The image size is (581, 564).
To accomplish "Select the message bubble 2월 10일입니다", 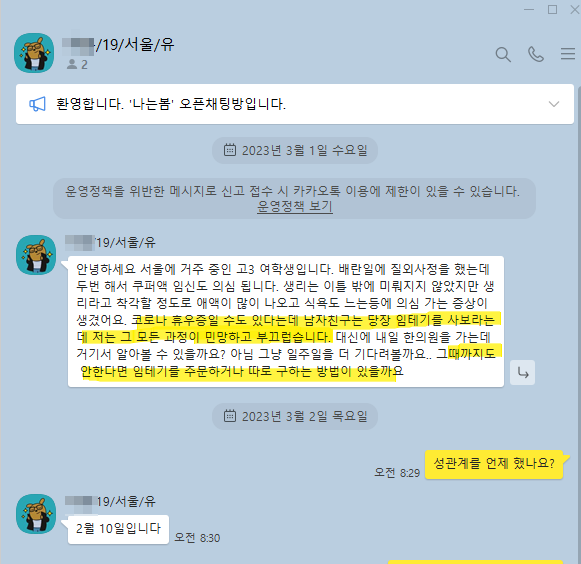I will (x=118, y=529).
